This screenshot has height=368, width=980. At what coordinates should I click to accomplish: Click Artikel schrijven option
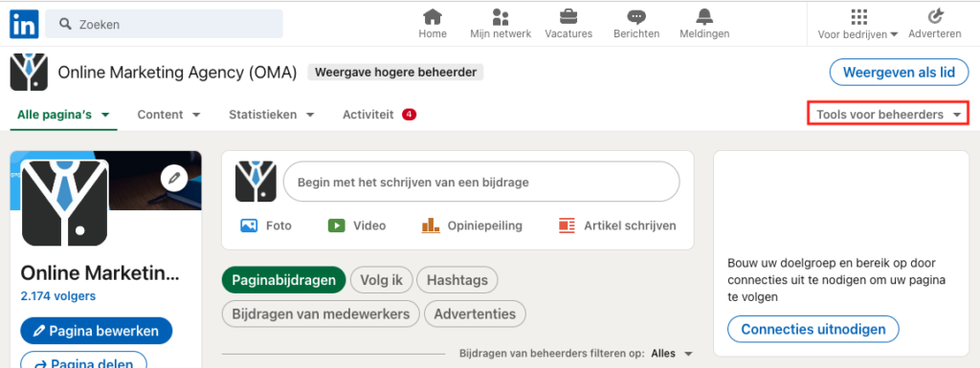point(617,226)
